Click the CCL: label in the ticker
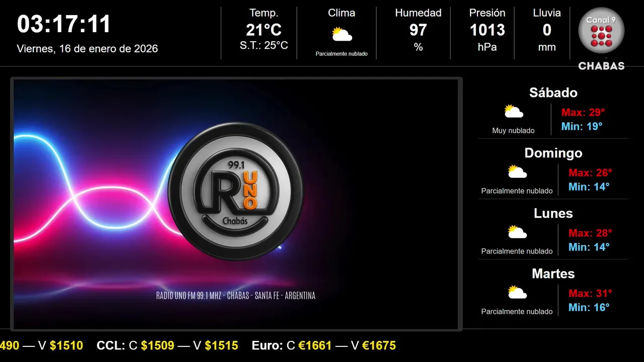This screenshot has height=362, width=644. pos(111,345)
